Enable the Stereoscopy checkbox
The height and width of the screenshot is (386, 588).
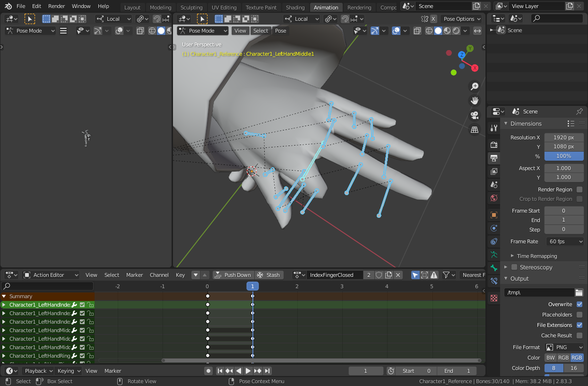click(x=514, y=267)
